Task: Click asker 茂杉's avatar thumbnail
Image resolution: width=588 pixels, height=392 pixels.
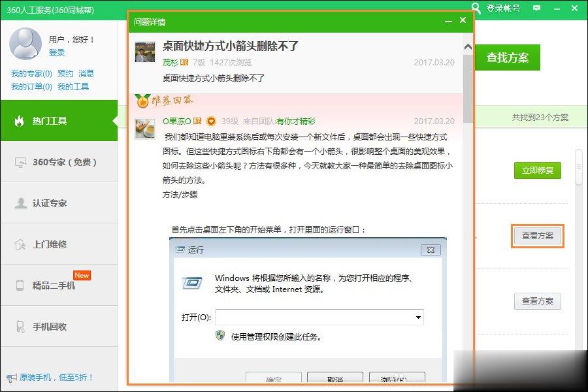Action: click(x=145, y=52)
